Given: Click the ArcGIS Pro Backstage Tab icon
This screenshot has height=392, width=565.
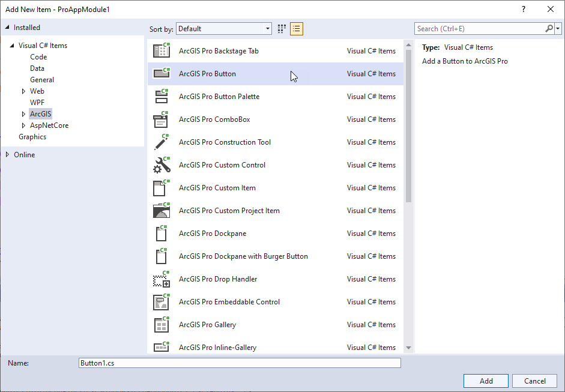Looking at the screenshot, I should coord(162,51).
